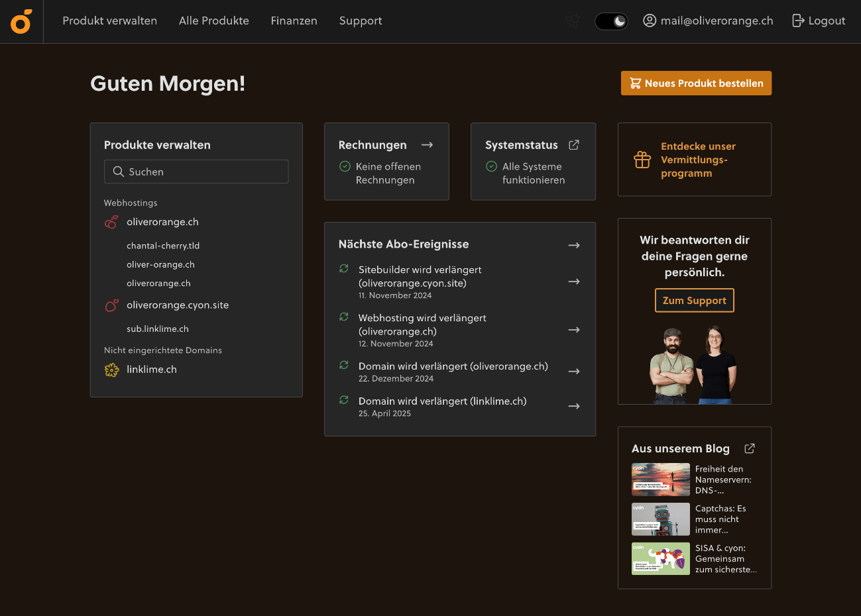Screen dimensions: 861x616
Task: Click the Logout door icon
Action: tap(798, 21)
